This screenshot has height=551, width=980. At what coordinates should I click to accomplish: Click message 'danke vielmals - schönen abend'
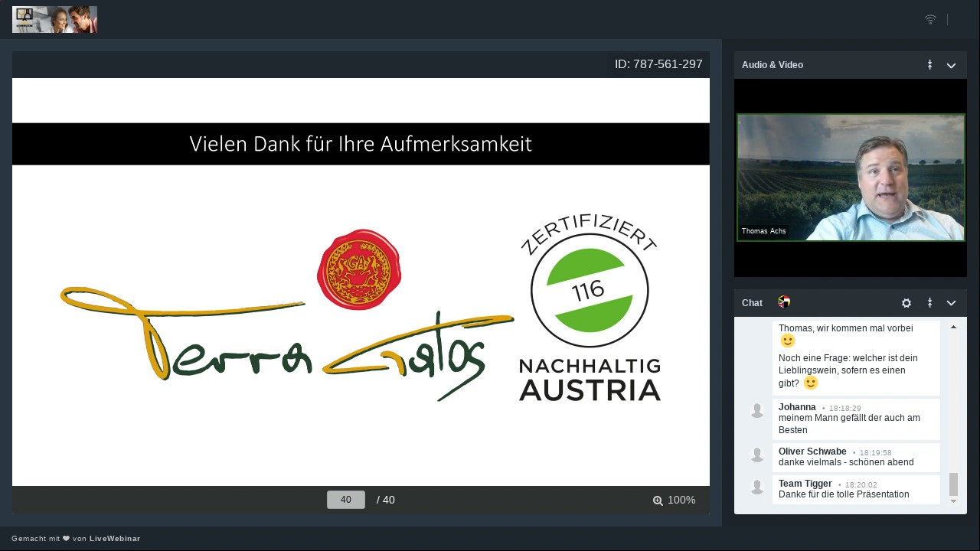pyautogui.click(x=846, y=462)
